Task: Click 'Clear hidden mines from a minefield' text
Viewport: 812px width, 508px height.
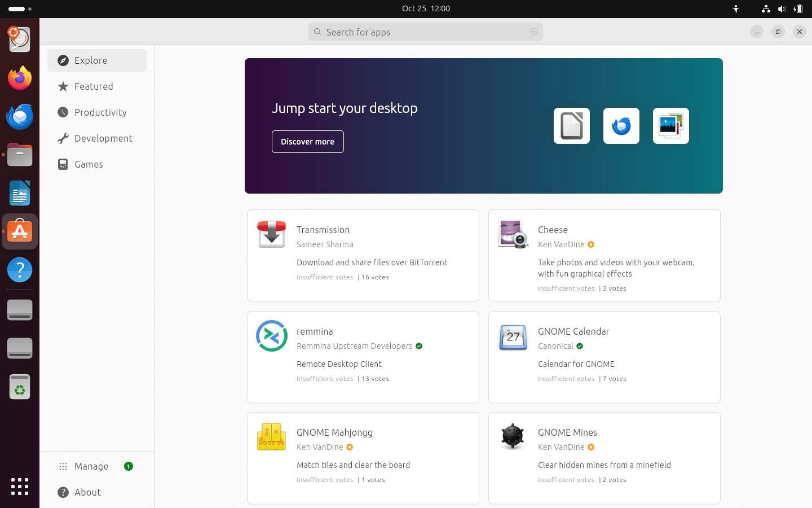Action: [x=604, y=465]
